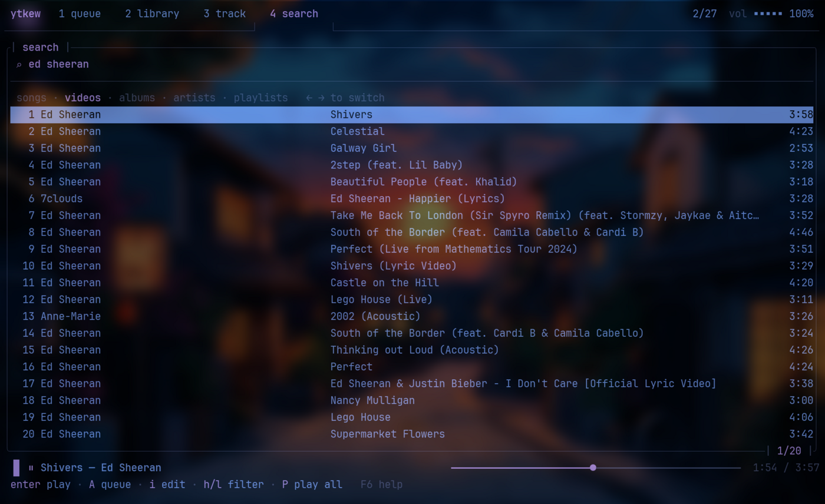Select the Lego House result in row 19
Screen dimensions: 825x504
(x=411, y=417)
